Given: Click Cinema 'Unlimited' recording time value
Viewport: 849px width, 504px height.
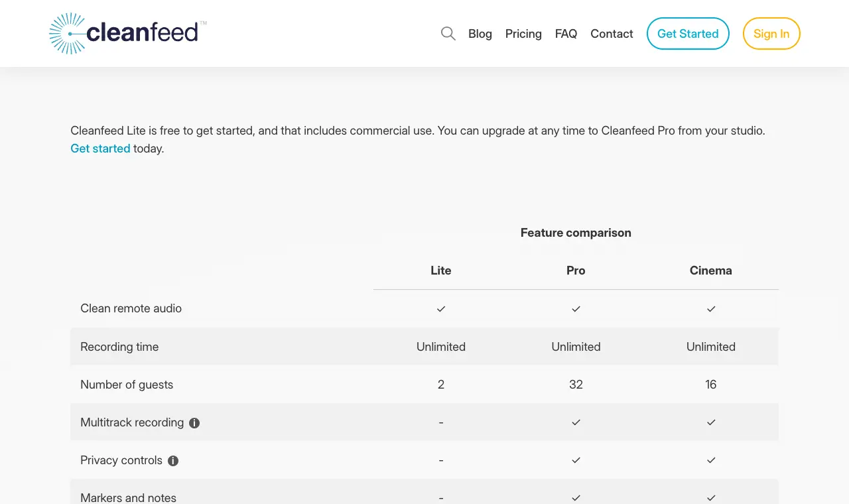Looking at the screenshot, I should [x=711, y=347].
